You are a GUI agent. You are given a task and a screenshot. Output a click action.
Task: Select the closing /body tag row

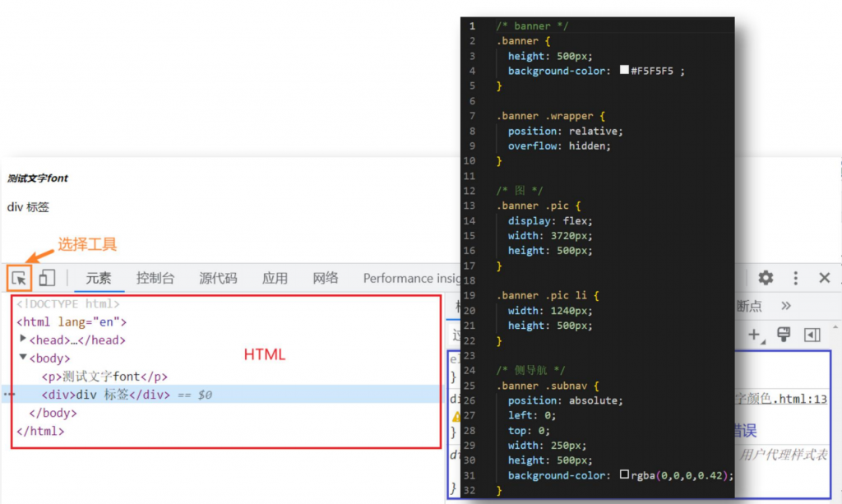(53, 413)
